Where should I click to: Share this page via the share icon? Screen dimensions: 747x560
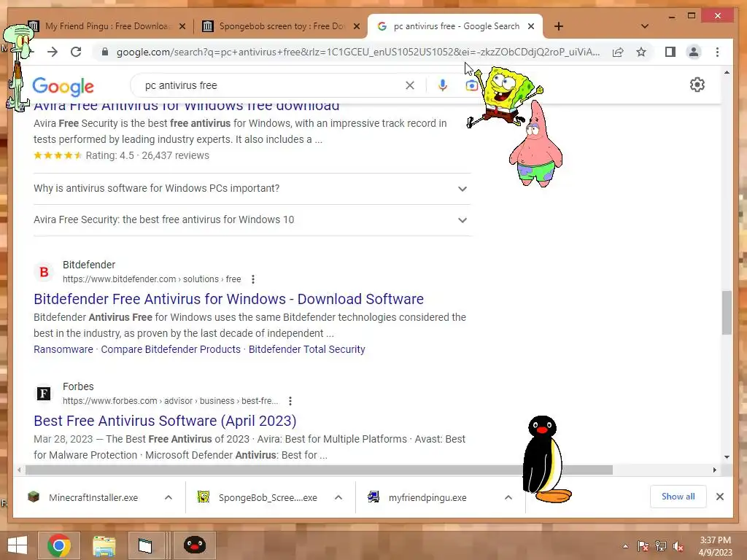point(618,52)
